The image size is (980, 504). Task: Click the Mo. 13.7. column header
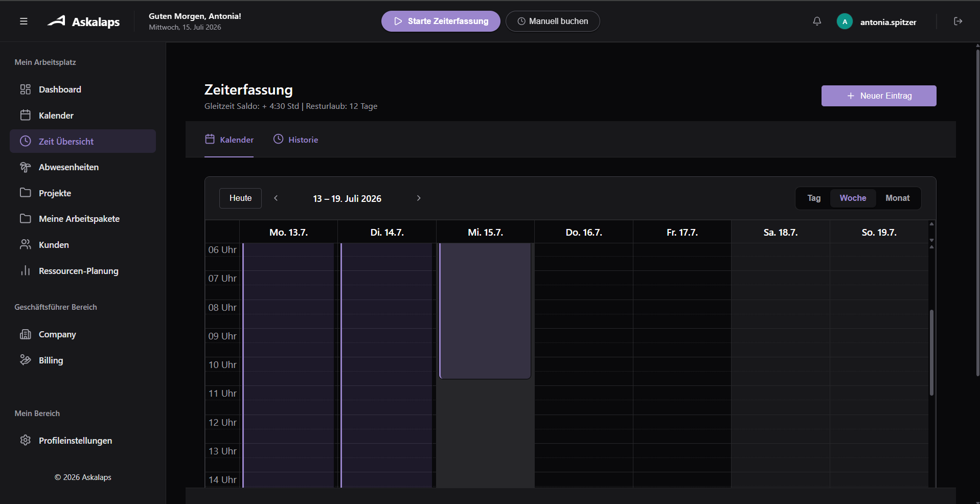point(289,233)
